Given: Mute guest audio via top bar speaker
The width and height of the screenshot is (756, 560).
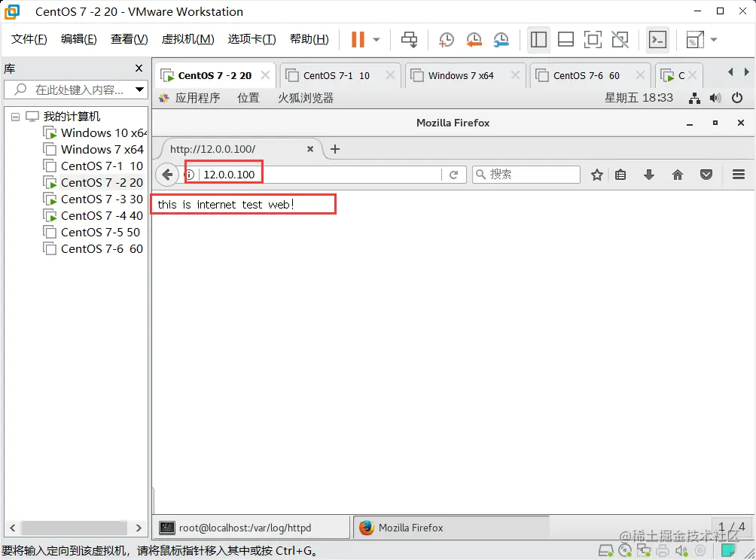Looking at the screenshot, I should 715,97.
